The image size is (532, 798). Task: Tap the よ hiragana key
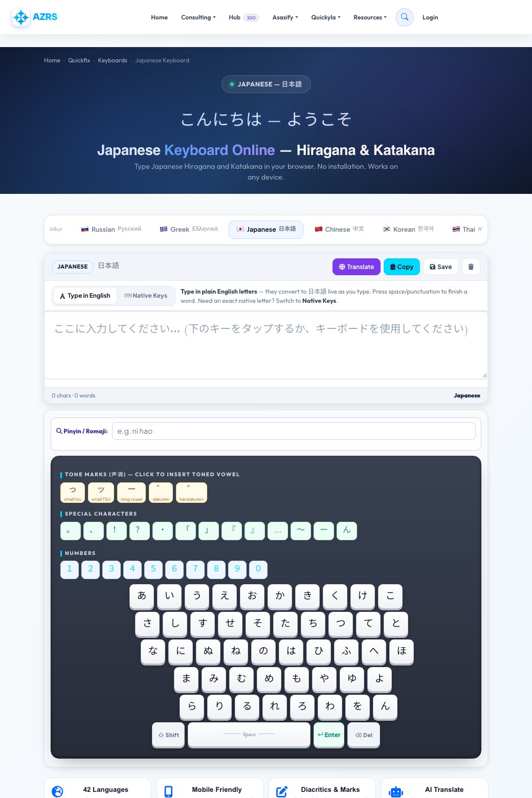pyautogui.click(x=380, y=679)
